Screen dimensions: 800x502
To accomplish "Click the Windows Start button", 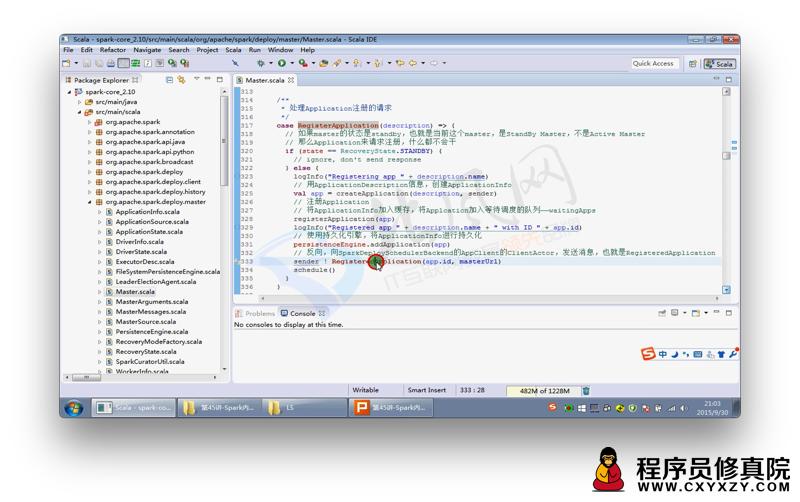I will click(x=74, y=408).
